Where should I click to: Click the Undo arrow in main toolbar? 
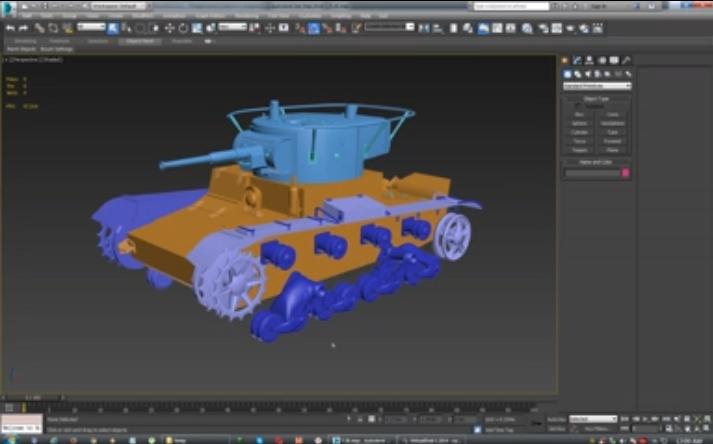click(10, 28)
